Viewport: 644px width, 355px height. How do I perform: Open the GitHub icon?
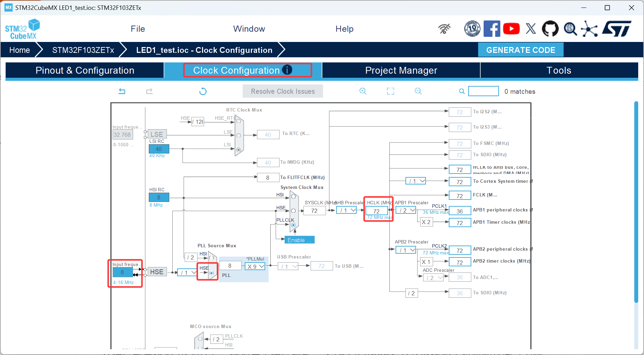point(550,29)
